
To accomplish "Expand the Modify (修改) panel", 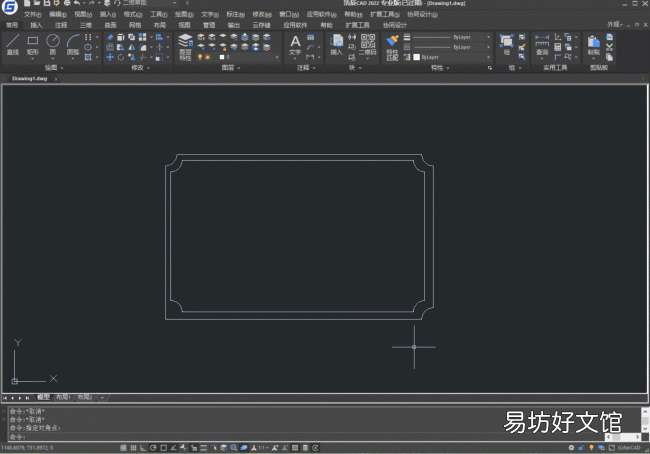I will [140, 68].
